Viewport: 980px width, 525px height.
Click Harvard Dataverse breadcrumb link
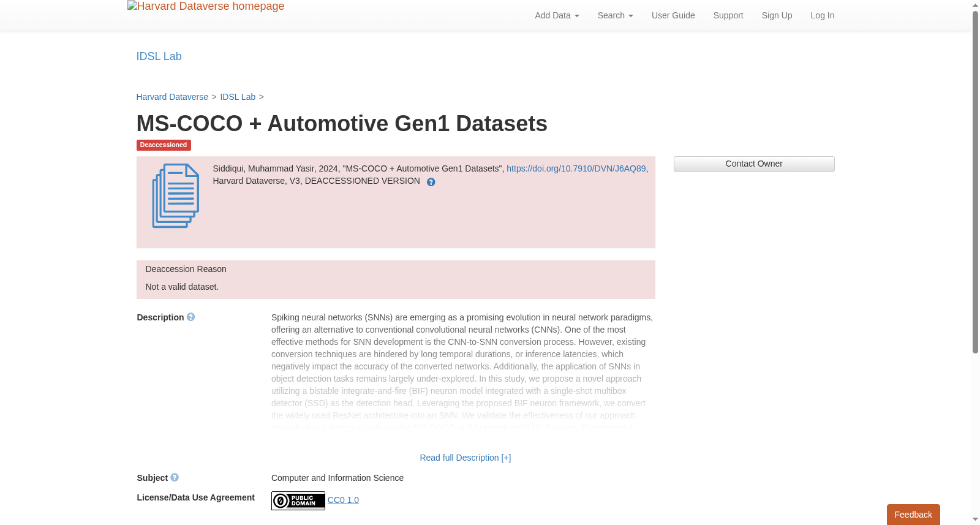click(x=172, y=97)
